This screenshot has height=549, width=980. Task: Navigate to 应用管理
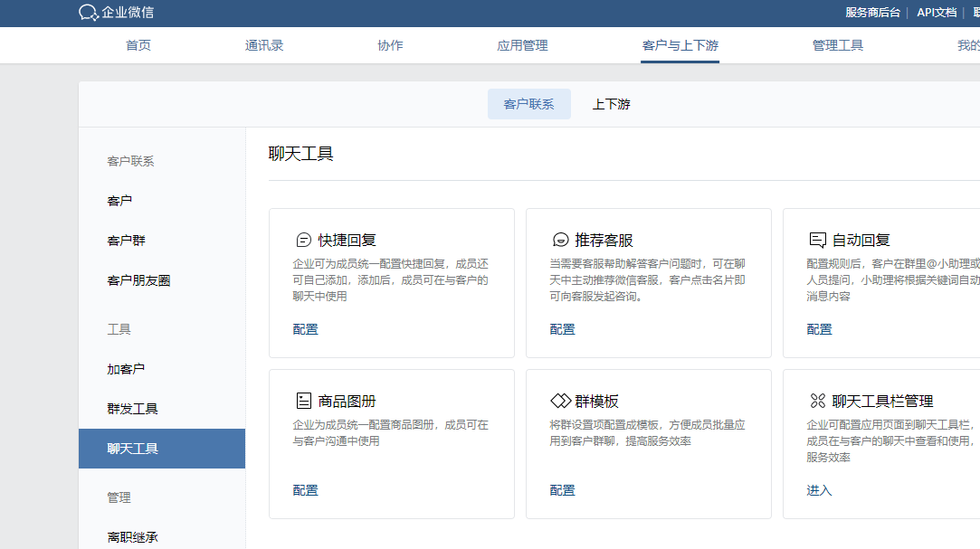click(521, 44)
